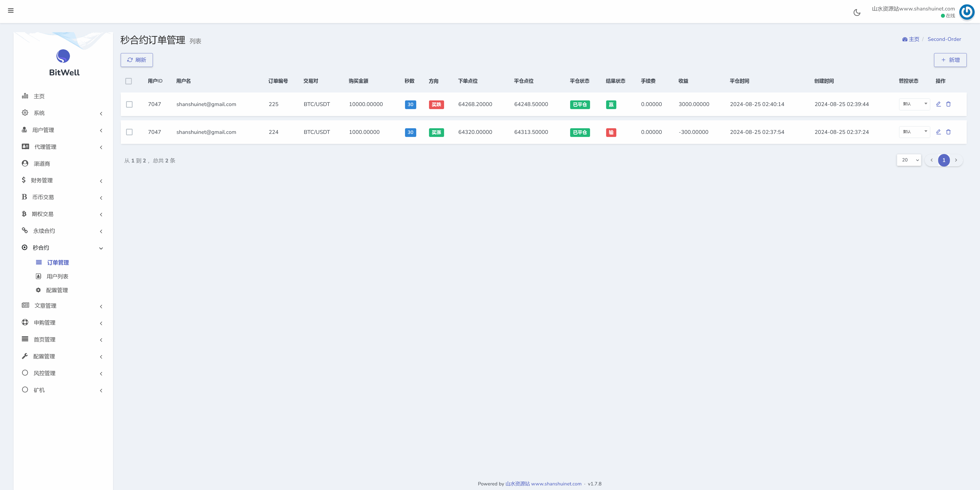Click the hamburger menu icon

click(x=11, y=11)
